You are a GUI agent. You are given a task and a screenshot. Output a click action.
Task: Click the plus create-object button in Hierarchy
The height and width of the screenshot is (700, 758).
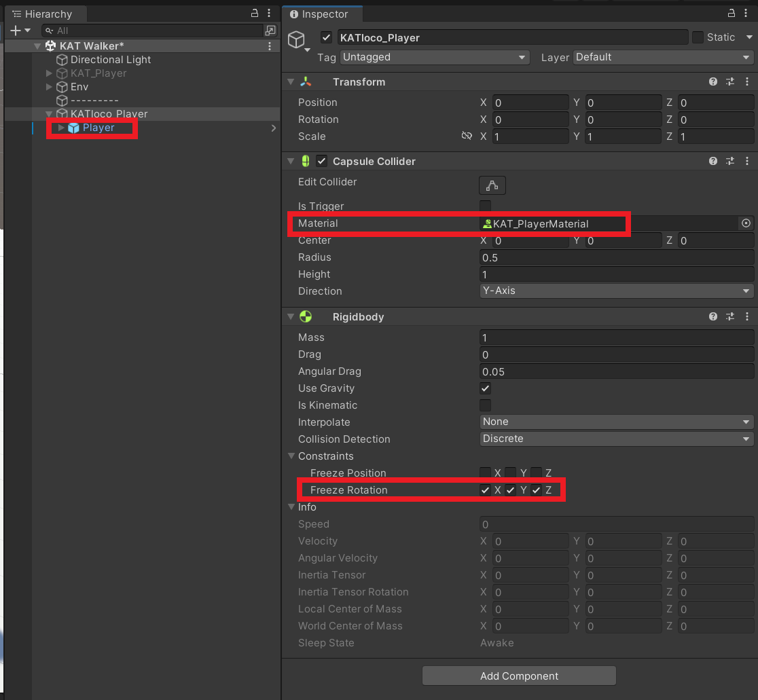click(x=16, y=31)
